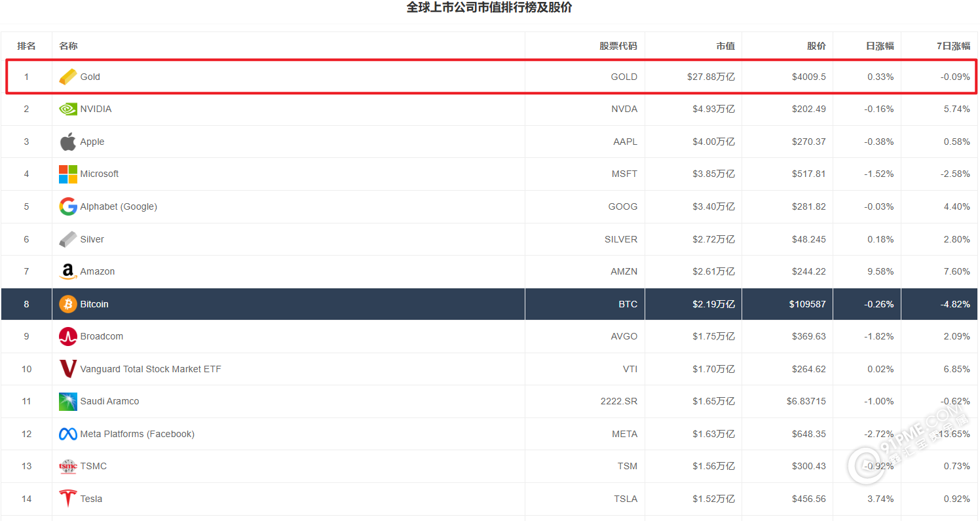The image size is (980, 521).
Task: Open the NVIDIA company link
Action: [x=95, y=109]
